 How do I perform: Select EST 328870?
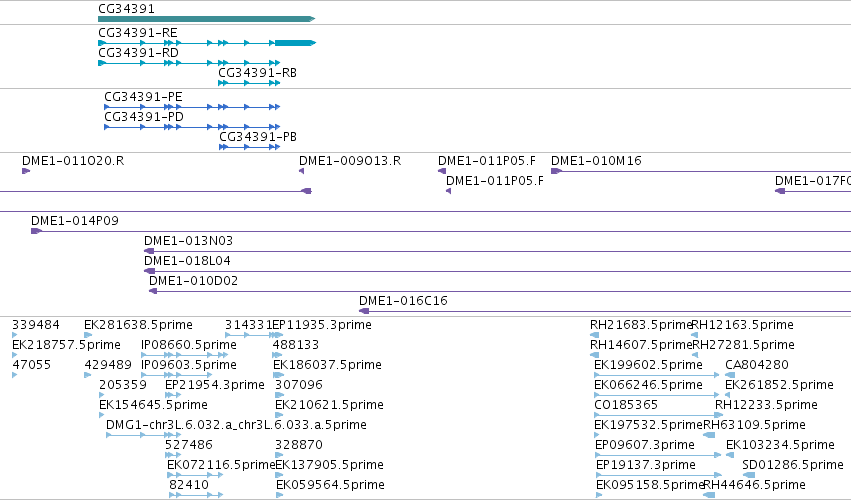pyautogui.click(x=299, y=446)
